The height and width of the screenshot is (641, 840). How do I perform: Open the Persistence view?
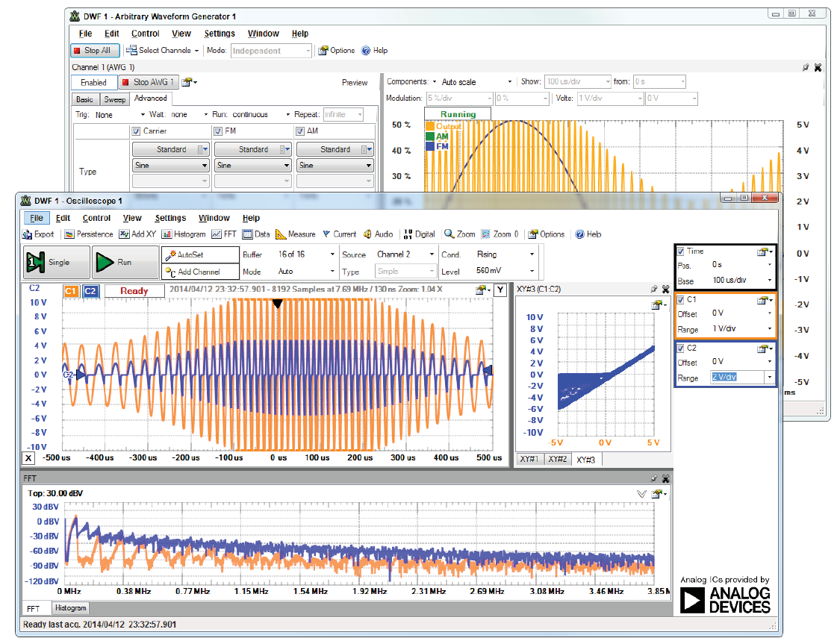[89, 234]
